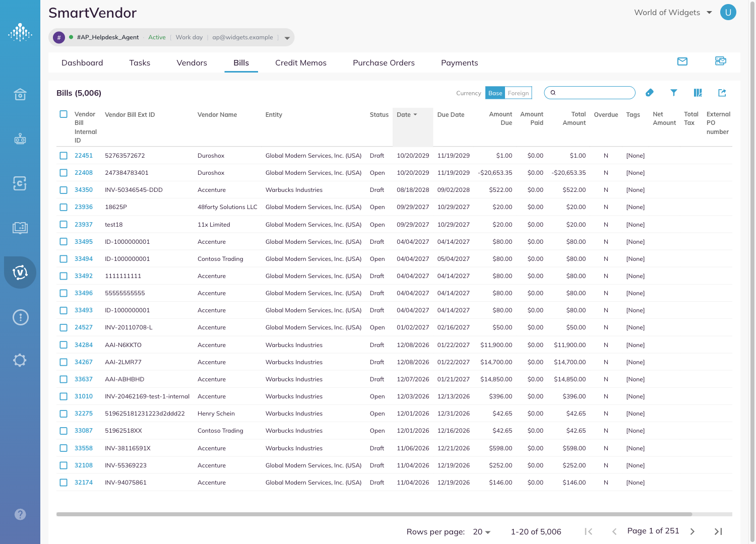Open bill 22451 link
This screenshot has height=544, width=756.
pos(84,156)
